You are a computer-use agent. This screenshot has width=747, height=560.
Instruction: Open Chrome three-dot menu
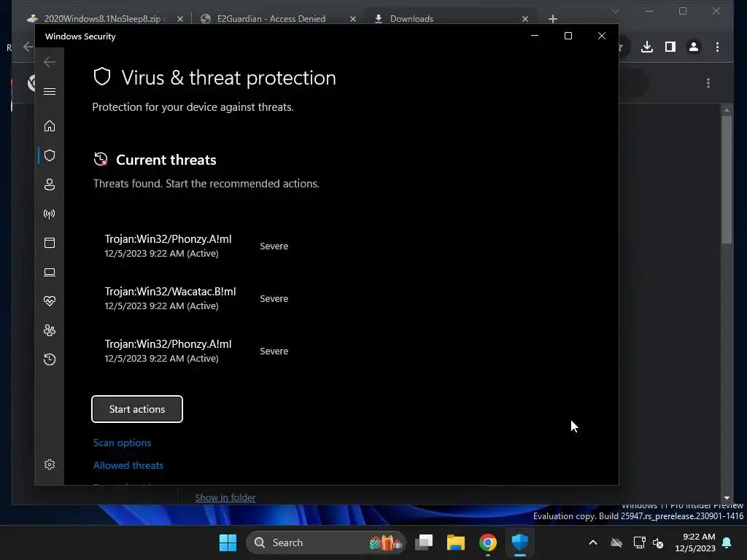point(718,47)
